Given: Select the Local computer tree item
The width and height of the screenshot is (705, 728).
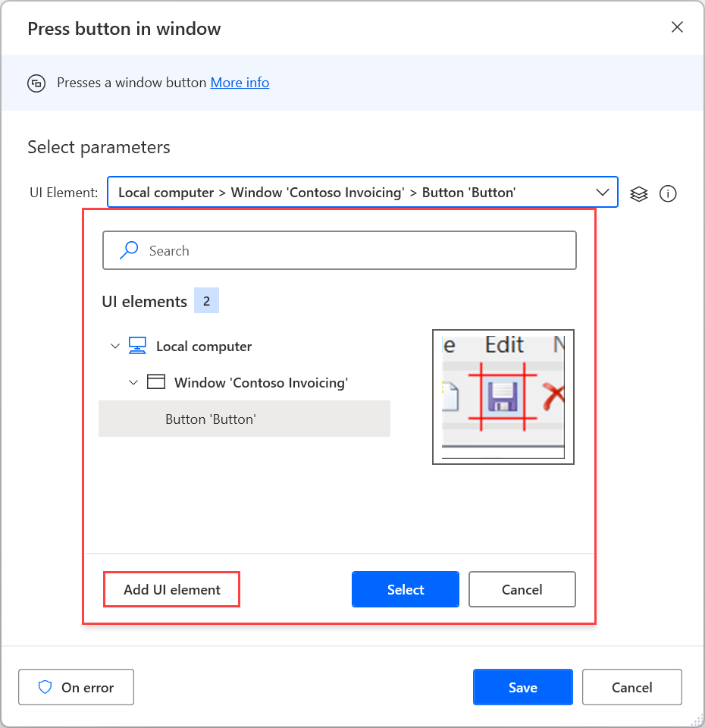Looking at the screenshot, I should click(x=204, y=346).
